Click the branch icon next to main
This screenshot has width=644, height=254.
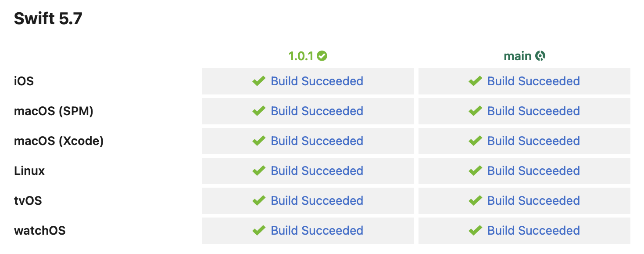[x=540, y=55]
